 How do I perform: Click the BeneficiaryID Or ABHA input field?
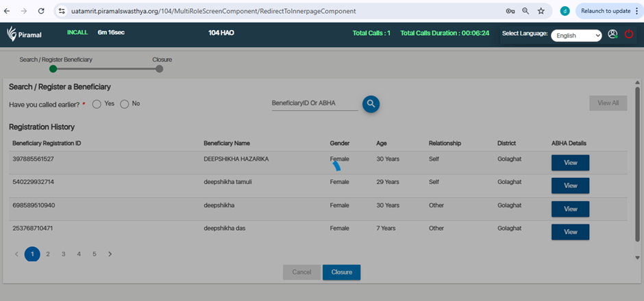pos(314,103)
